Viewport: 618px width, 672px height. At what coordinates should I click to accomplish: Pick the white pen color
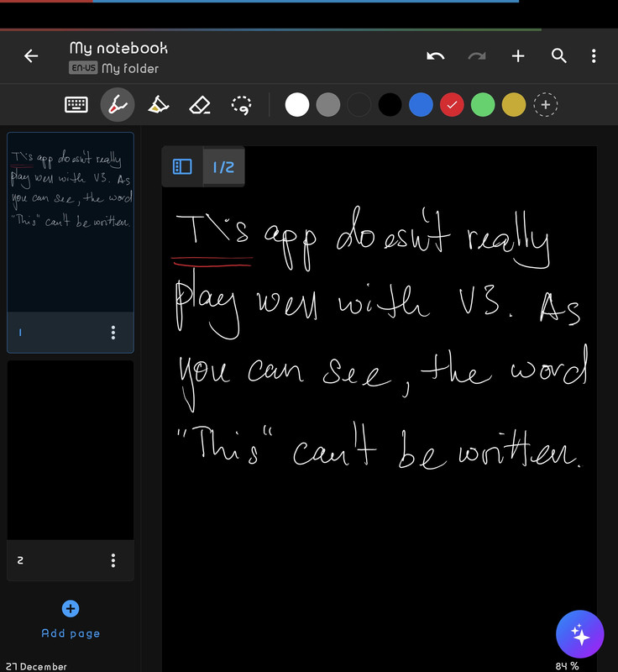point(297,104)
